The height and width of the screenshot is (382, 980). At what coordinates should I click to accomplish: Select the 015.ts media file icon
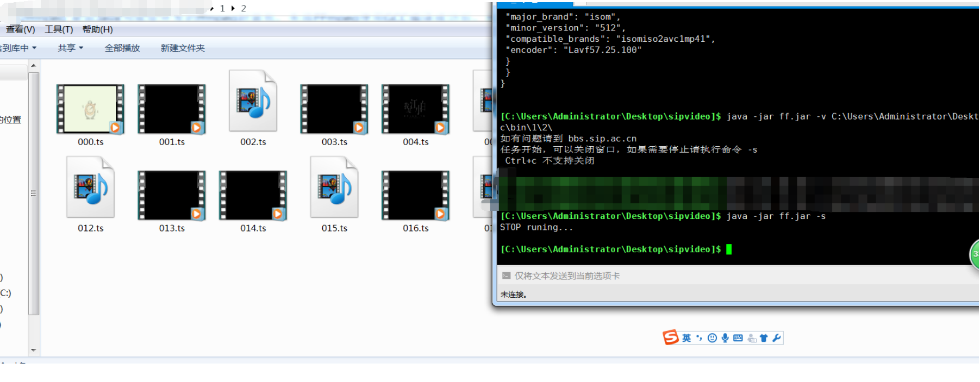click(334, 187)
